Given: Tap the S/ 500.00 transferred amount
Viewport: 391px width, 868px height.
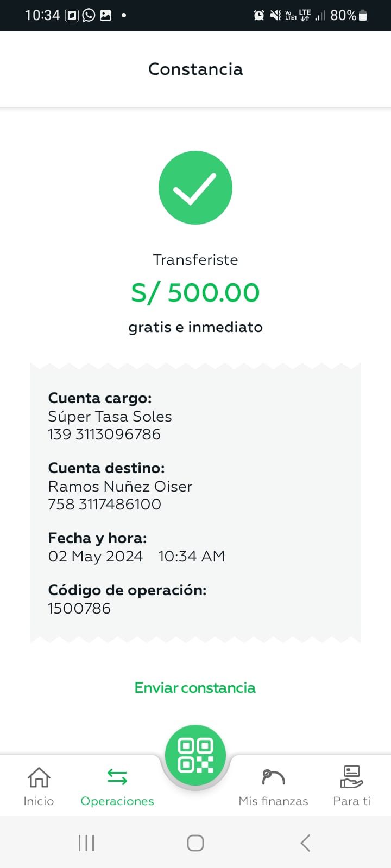Looking at the screenshot, I should (195, 292).
